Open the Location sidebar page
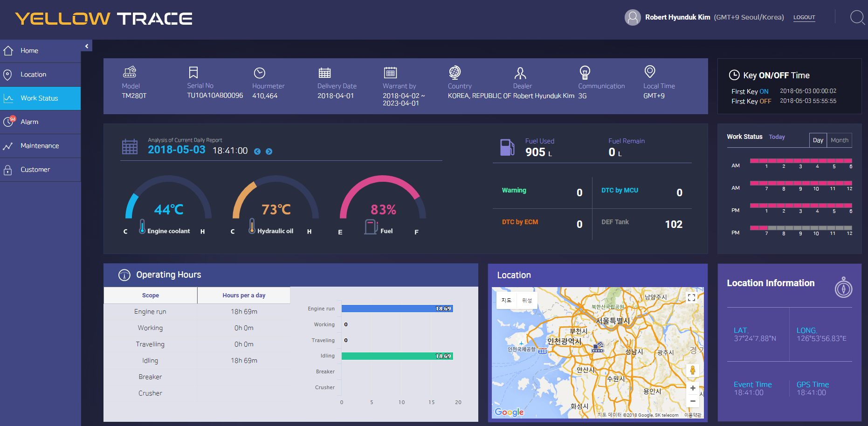Screen dimensions: 868x426 pos(33,75)
